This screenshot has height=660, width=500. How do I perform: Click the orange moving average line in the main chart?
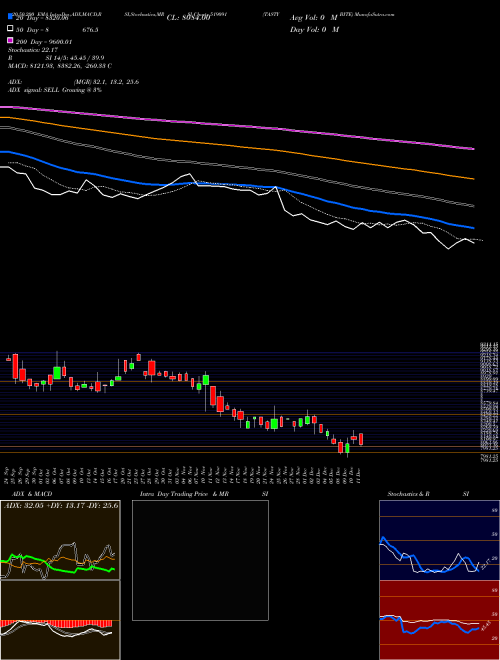coord(237,146)
